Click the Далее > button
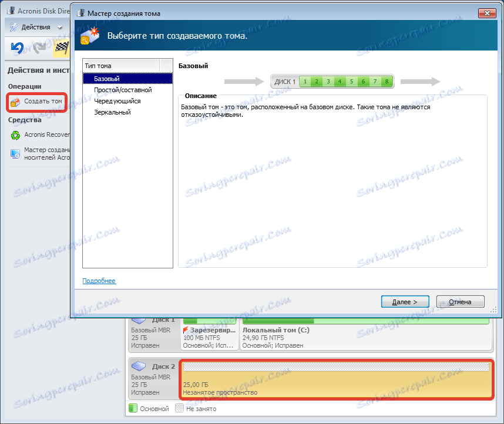The width and height of the screenshot is (504, 424). pos(405,301)
